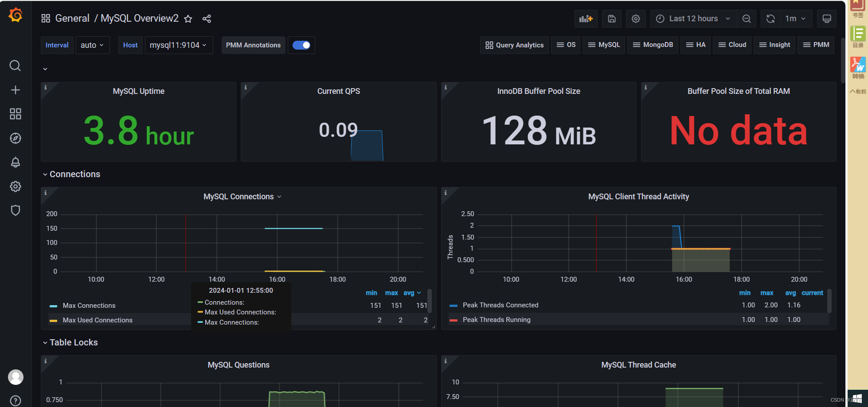The width and height of the screenshot is (868, 407).
Task: Open Query Analytics link
Action: (x=514, y=45)
